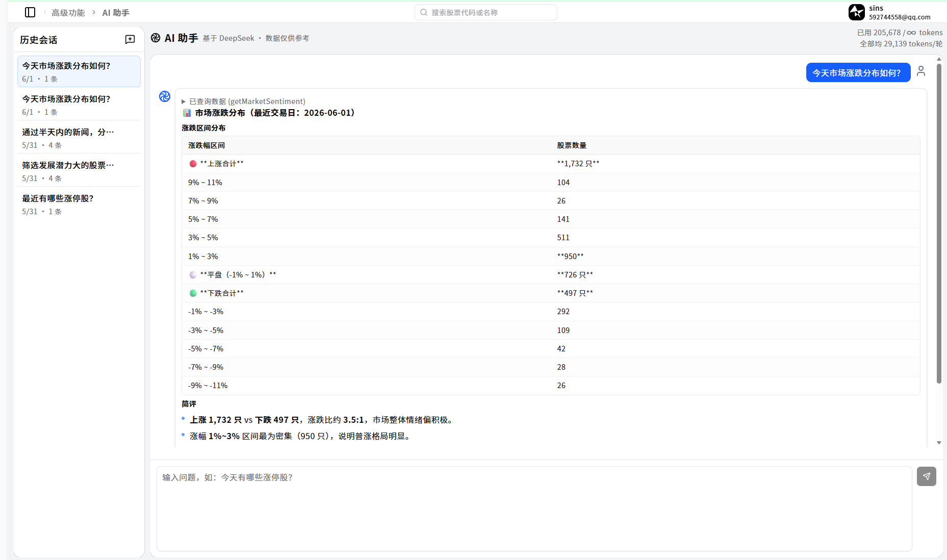Focus the question input text area

coord(534,508)
